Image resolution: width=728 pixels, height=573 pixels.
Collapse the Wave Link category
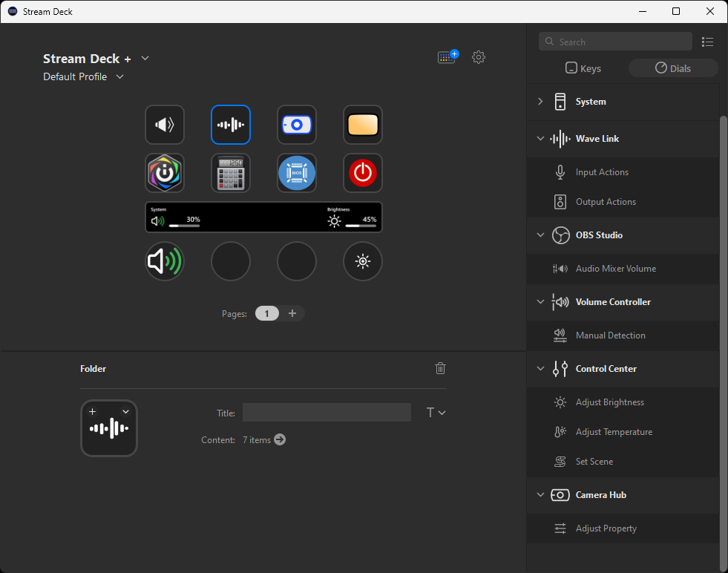(540, 139)
